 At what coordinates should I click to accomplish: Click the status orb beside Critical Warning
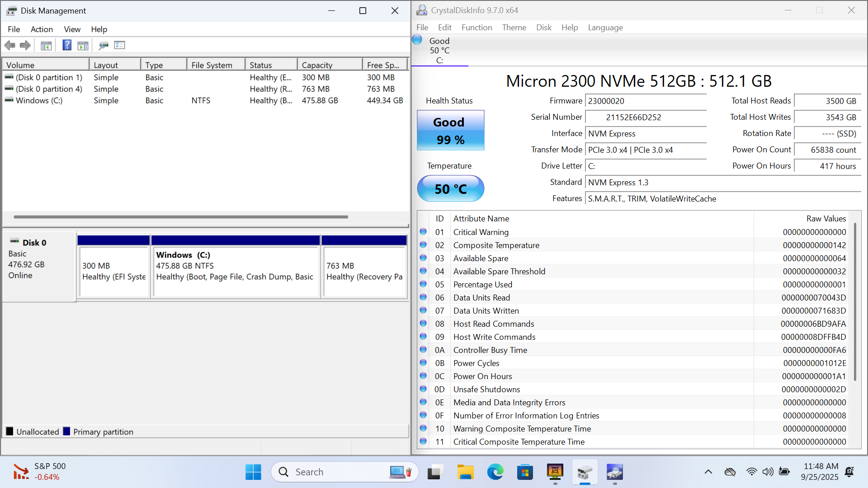(423, 232)
